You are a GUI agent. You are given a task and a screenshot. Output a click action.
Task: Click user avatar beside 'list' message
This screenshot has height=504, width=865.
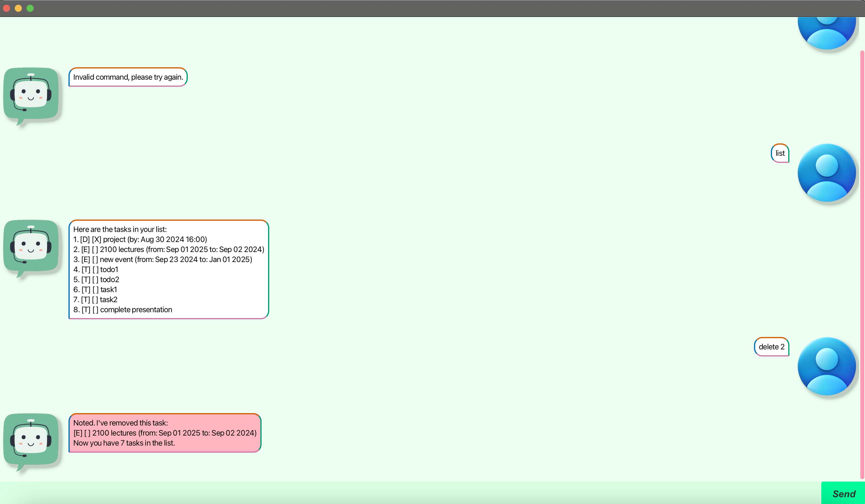click(x=827, y=173)
